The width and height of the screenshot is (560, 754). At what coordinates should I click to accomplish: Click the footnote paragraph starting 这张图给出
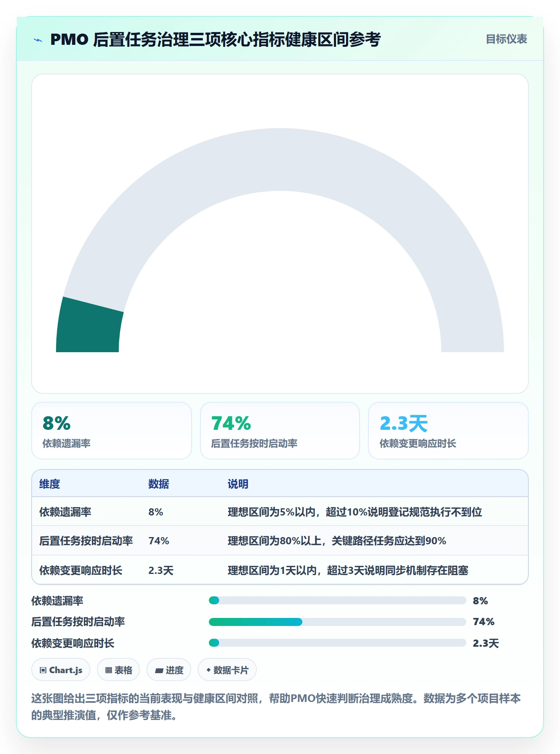276,707
